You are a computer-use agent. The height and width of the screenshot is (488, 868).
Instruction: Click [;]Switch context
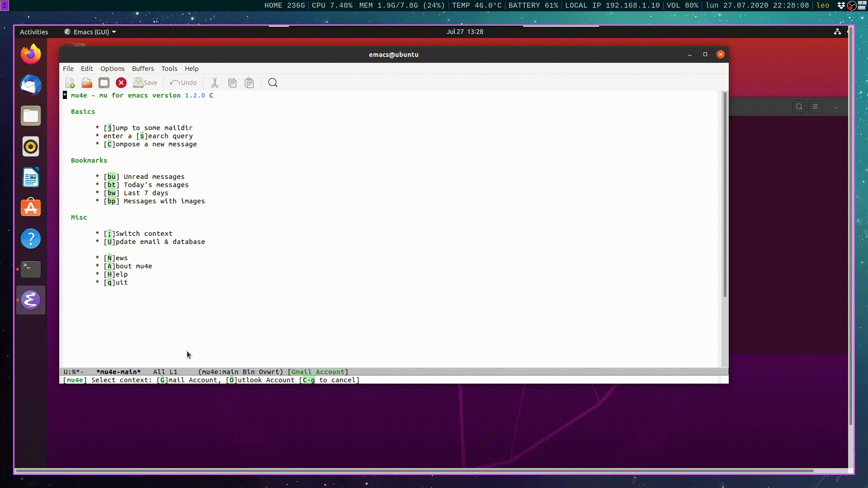point(138,234)
